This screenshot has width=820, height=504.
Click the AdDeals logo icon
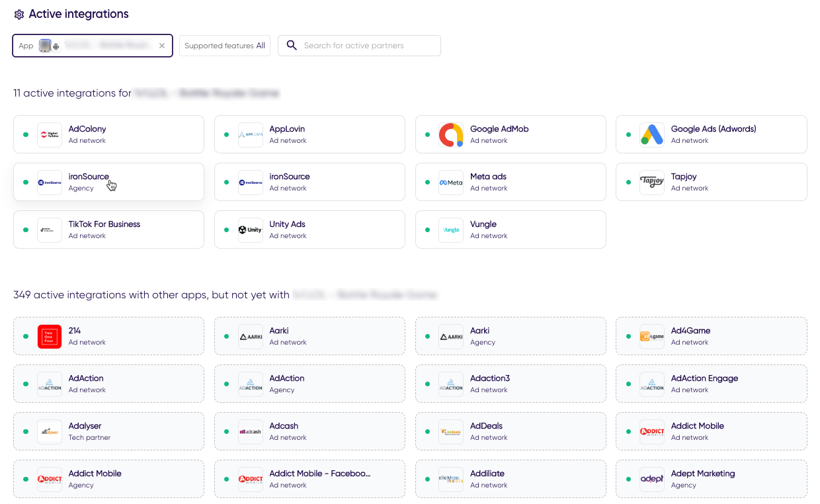coord(451,431)
